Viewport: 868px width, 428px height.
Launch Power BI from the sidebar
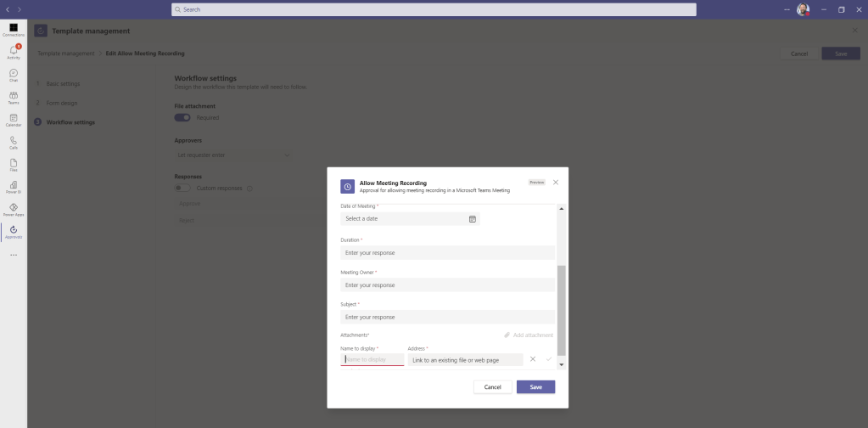pos(13,187)
